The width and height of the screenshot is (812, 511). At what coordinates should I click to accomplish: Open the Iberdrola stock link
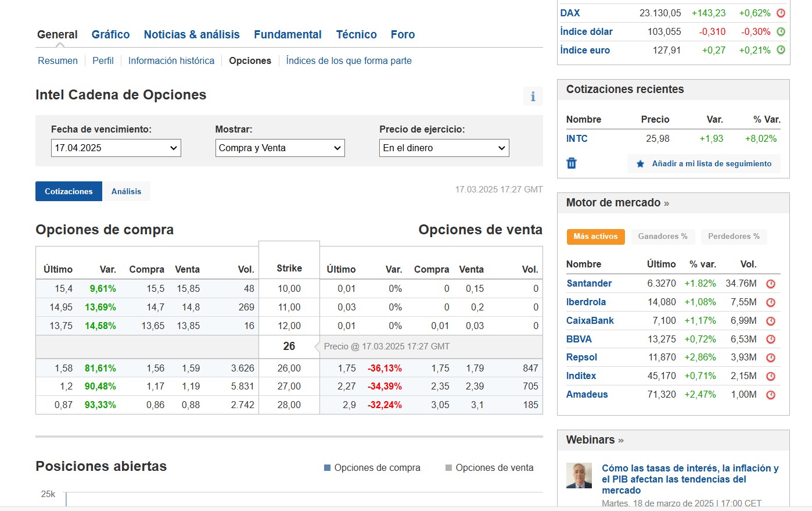586,302
